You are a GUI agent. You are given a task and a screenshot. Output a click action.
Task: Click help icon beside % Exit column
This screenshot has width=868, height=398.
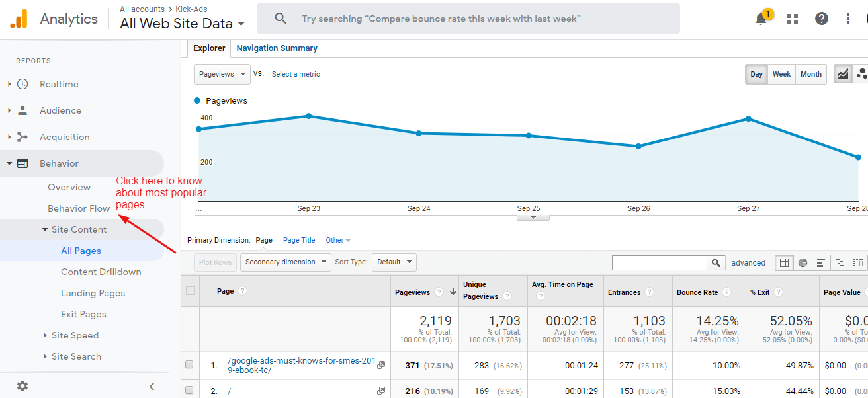(x=778, y=292)
